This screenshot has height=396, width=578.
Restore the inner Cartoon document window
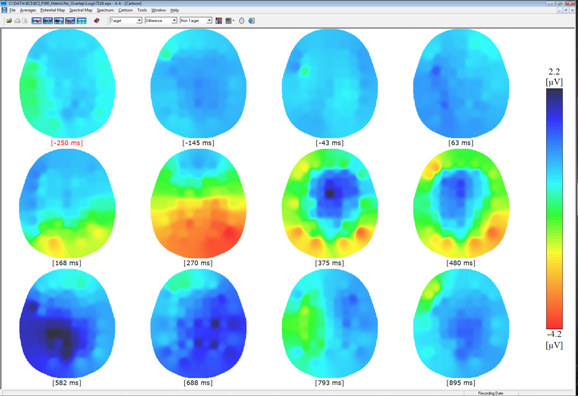567,10
